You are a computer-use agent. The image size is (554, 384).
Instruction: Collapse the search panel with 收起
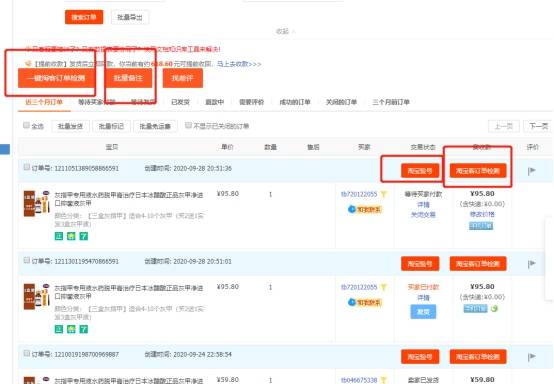click(285, 31)
